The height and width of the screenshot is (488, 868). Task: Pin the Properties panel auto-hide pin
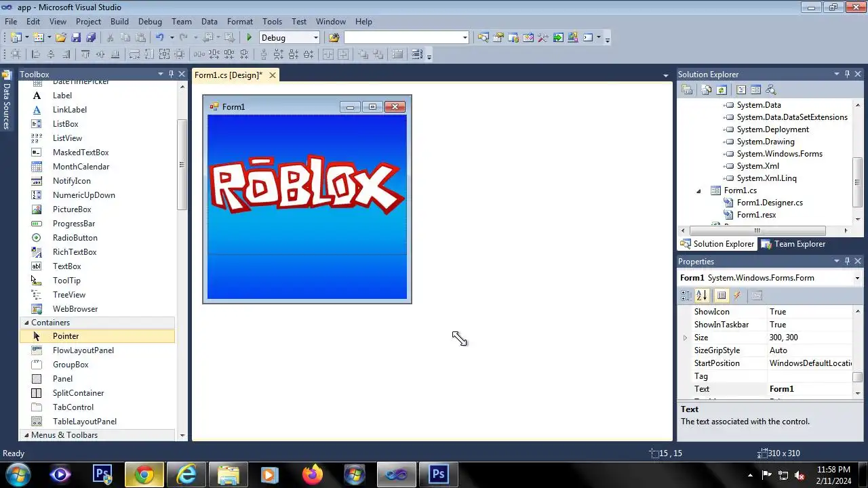(847, 261)
